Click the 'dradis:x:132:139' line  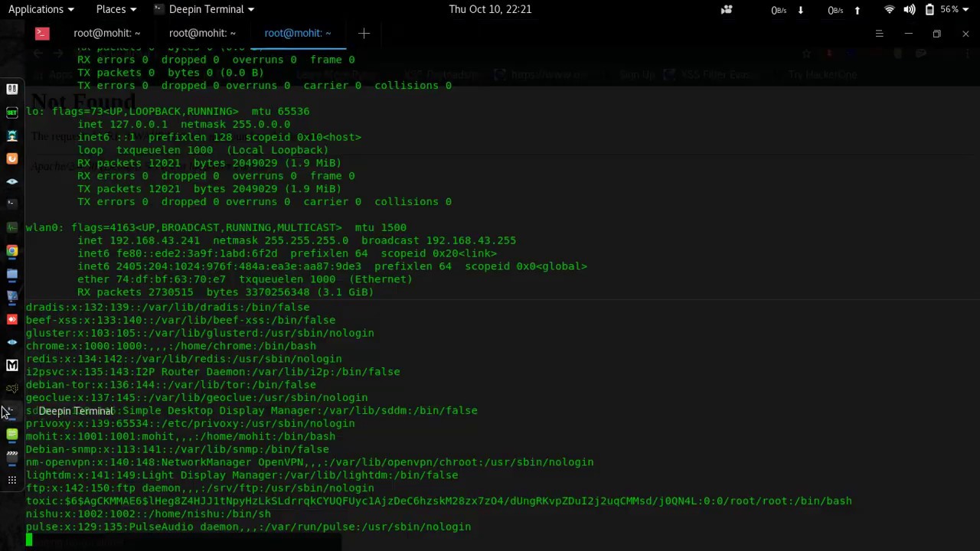pos(168,307)
